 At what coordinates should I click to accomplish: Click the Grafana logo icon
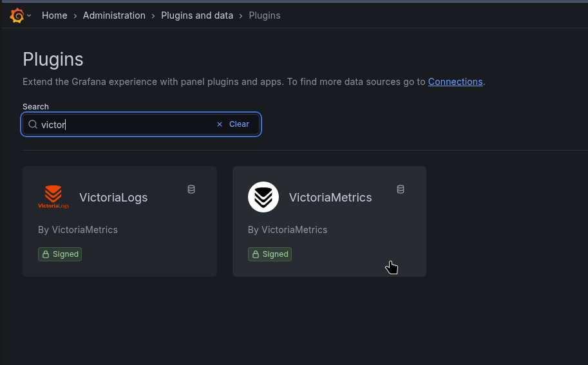pyautogui.click(x=17, y=15)
